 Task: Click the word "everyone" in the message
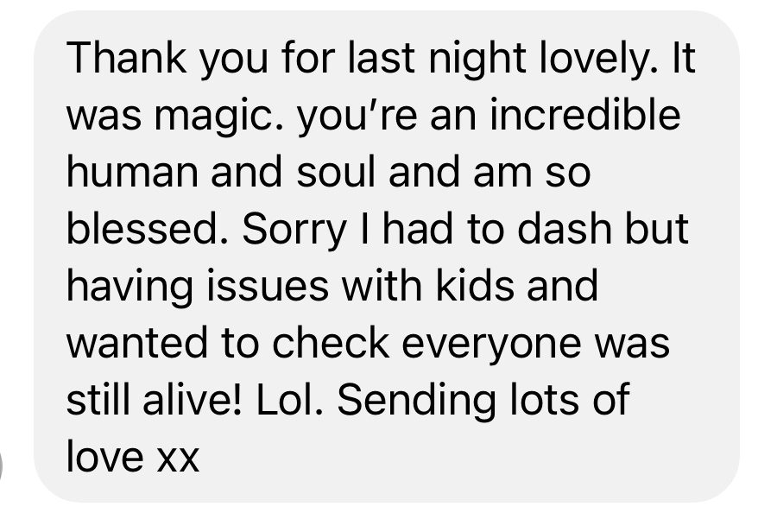click(x=491, y=344)
